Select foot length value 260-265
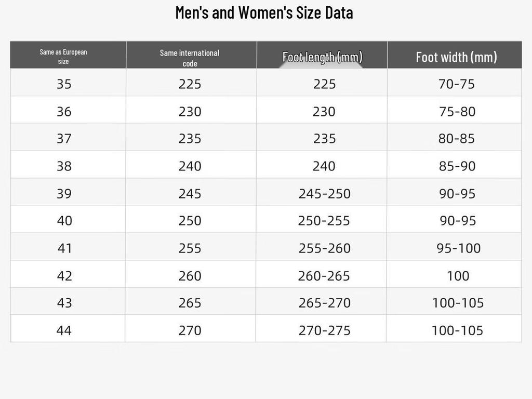Image resolution: width=532 pixels, height=399 pixels. [x=324, y=275]
